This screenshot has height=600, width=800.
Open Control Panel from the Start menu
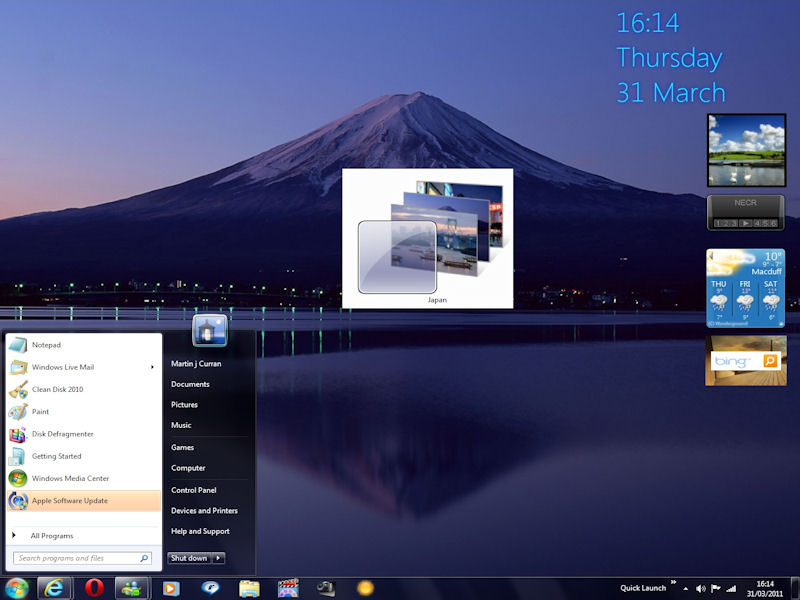pos(193,490)
